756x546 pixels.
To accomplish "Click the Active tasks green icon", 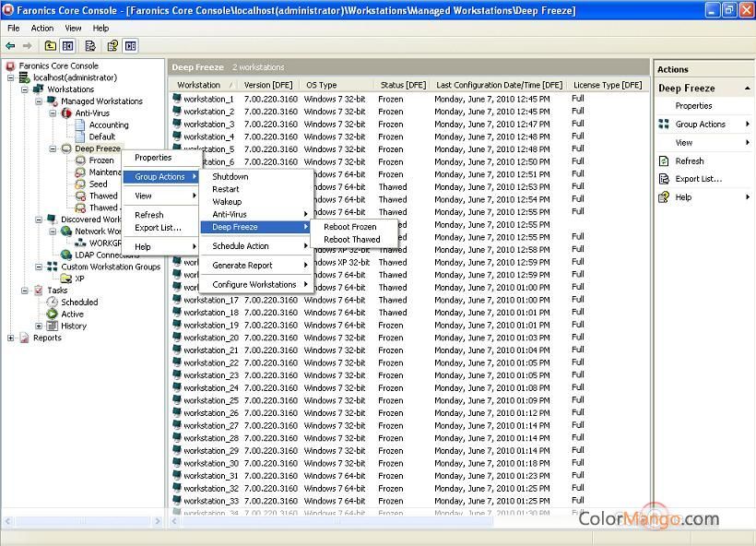I will point(52,314).
